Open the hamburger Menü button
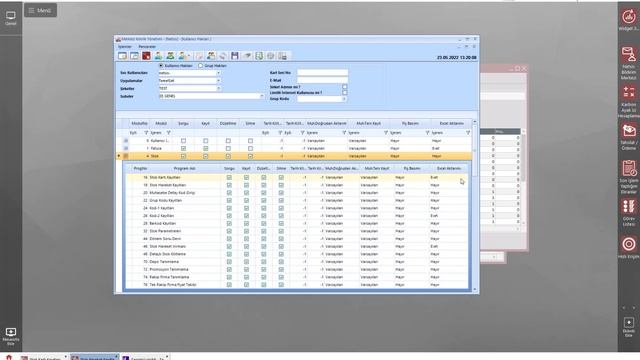Screen dimensions: 640x360 tap(40, 11)
